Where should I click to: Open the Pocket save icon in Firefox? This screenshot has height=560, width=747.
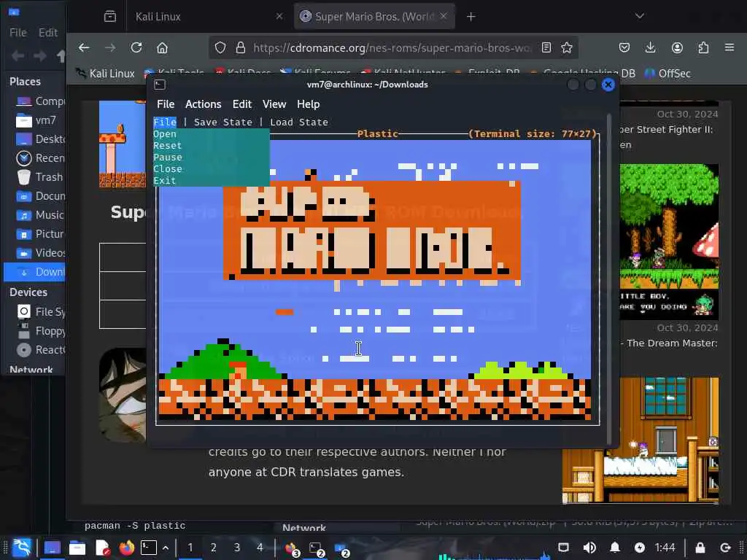[x=624, y=47]
